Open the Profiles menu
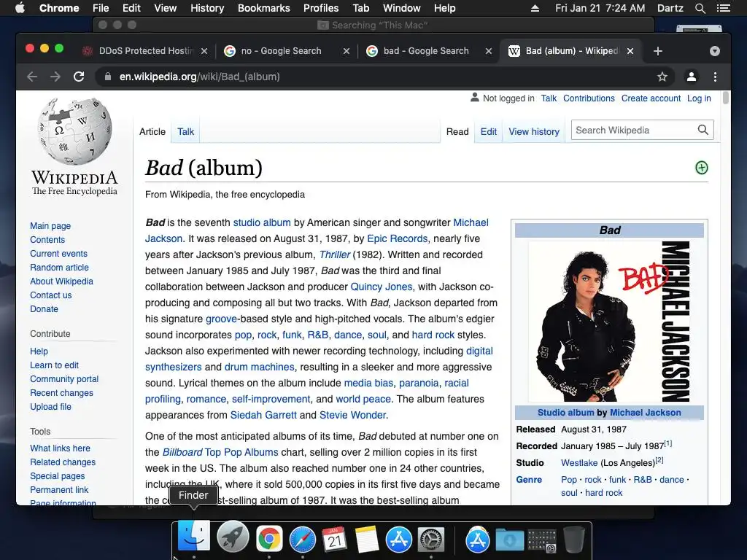 pyautogui.click(x=321, y=8)
